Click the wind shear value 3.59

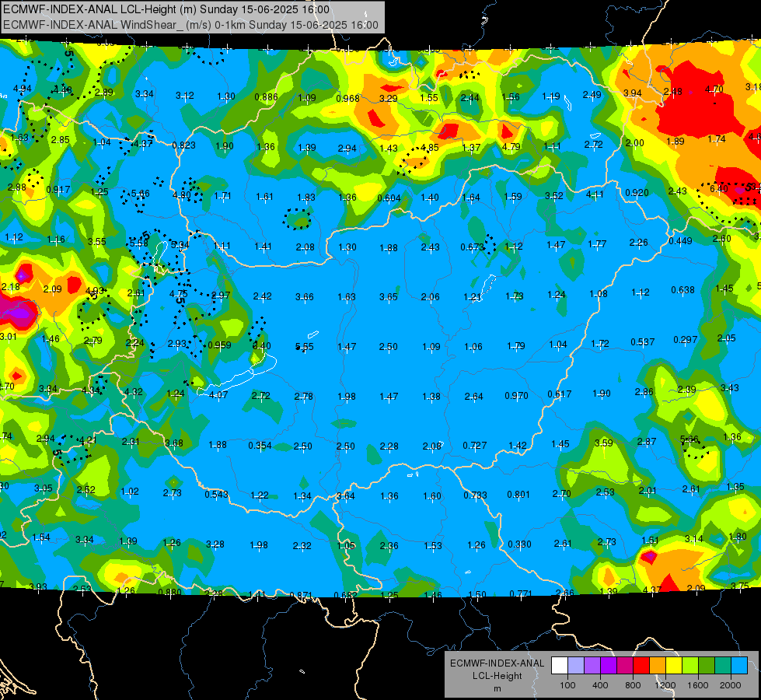click(604, 443)
